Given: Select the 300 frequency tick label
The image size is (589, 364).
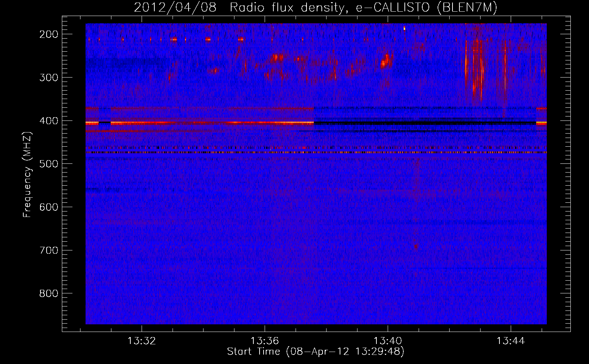Looking at the screenshot, I should pos(49,78).
